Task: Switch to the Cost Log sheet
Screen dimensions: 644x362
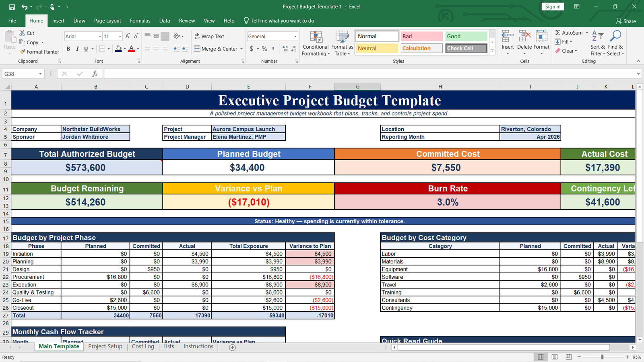Action: coord(143,347)
